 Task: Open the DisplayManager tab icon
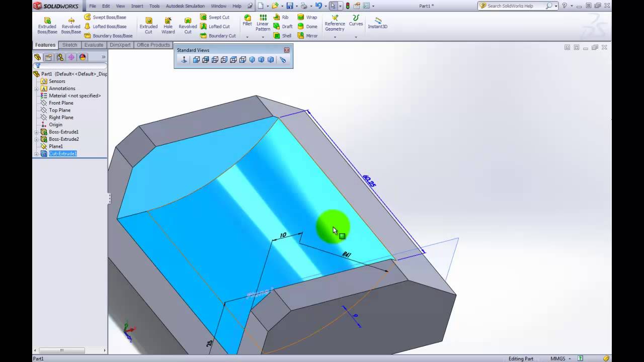tap(83, 57)
